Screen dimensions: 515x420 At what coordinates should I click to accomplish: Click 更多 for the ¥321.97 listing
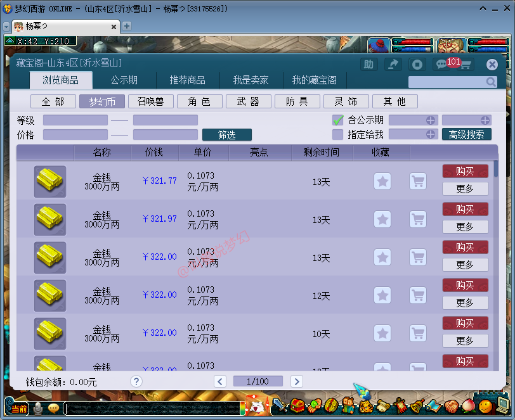pos(466,227)
